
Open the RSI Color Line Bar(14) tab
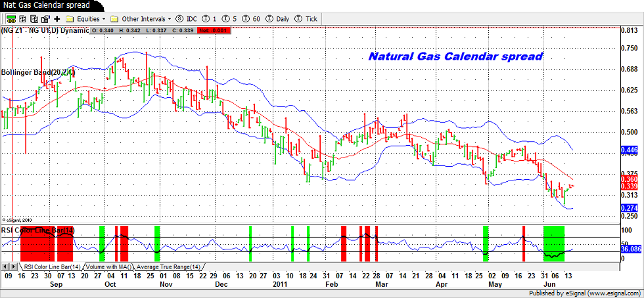(x=51, y=267)
